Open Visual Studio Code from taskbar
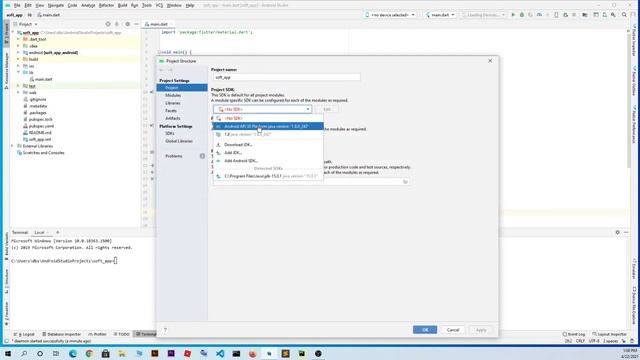This screenshot has width=640, height=360. tap(220, 353)
